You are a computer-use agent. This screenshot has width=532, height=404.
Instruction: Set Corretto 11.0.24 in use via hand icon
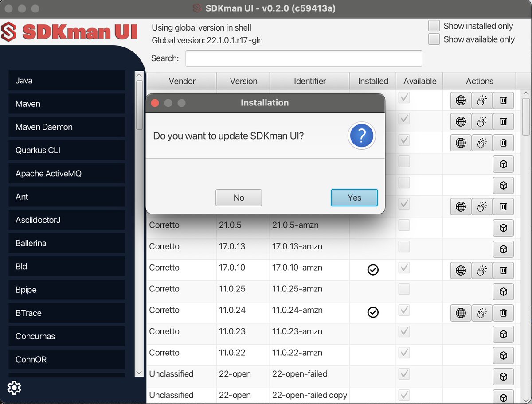482,313
